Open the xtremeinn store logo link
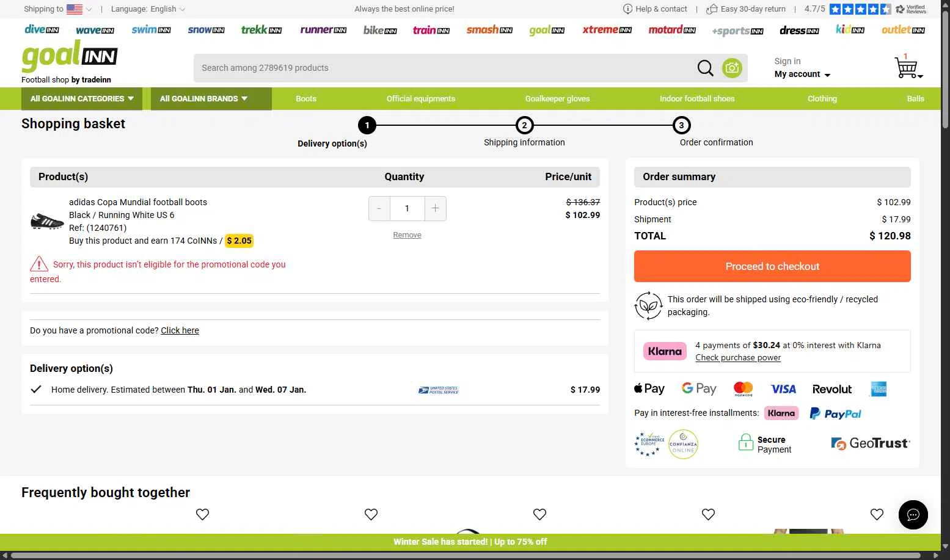This screenshot has height=560, width=950. 607,29
